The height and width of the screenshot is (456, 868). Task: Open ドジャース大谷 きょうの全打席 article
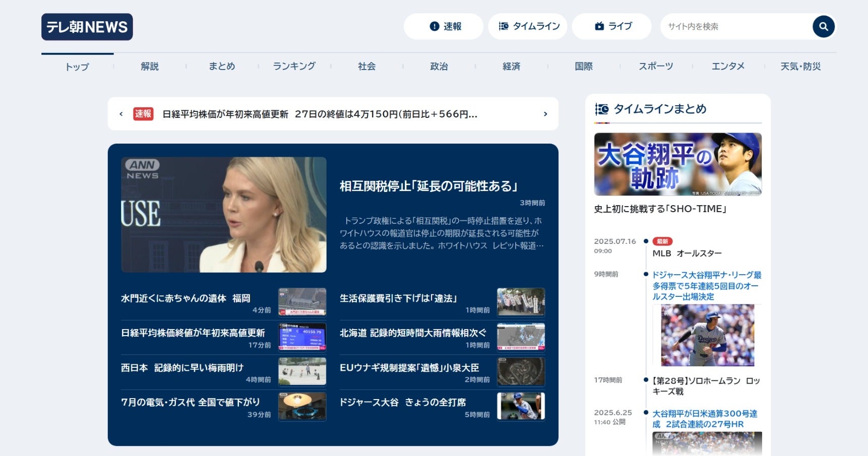coord(403,402)
